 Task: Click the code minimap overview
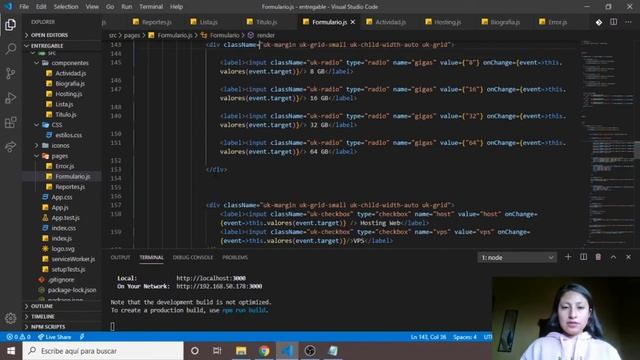[x=607, y=143]
